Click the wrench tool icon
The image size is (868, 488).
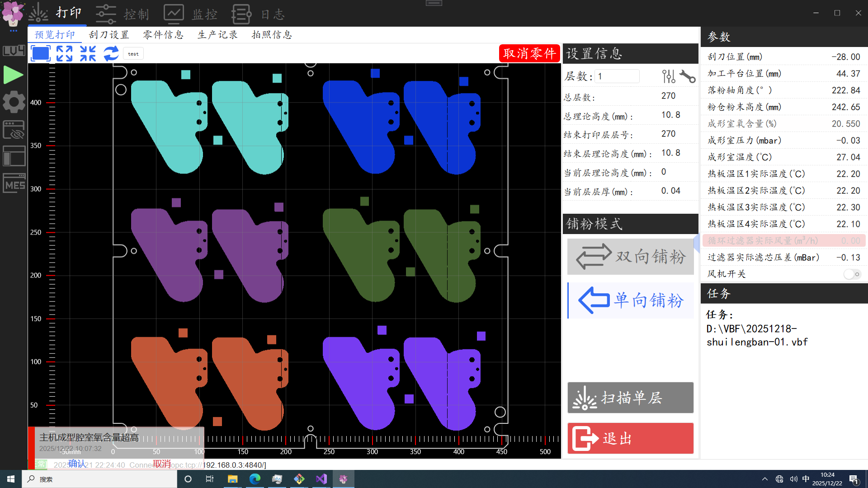pos(687,76)
